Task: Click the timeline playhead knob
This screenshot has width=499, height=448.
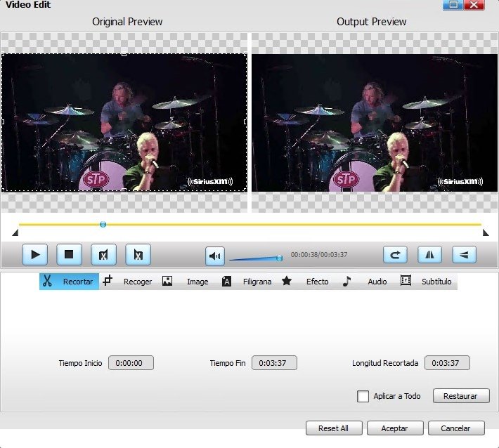Action: tap(103, 225)
